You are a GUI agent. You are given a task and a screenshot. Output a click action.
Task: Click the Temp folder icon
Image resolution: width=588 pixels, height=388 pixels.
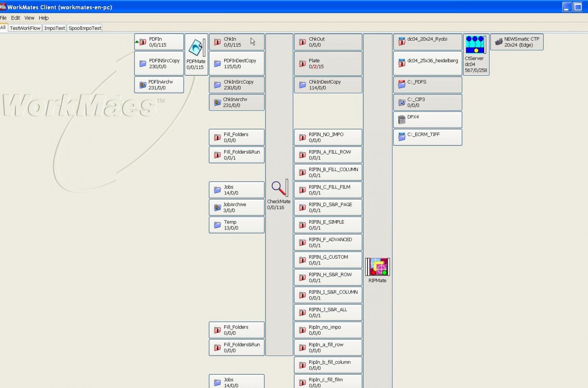[218, 225]
